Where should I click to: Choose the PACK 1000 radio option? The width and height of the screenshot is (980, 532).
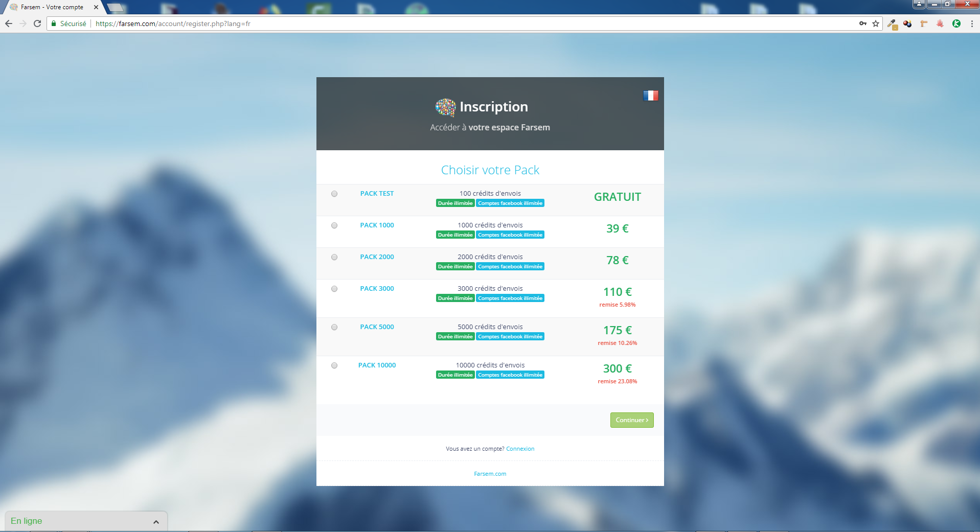[334, 225]
